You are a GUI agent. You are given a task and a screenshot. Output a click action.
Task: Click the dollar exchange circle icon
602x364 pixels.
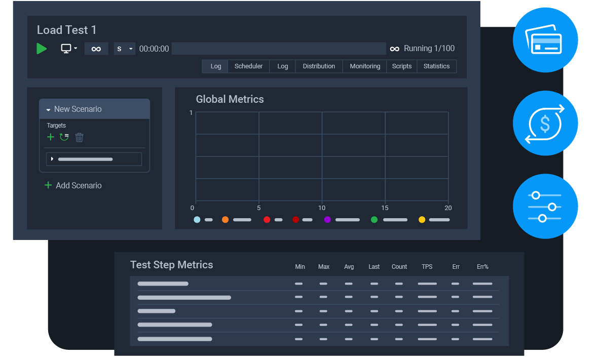tap(545, 123)
